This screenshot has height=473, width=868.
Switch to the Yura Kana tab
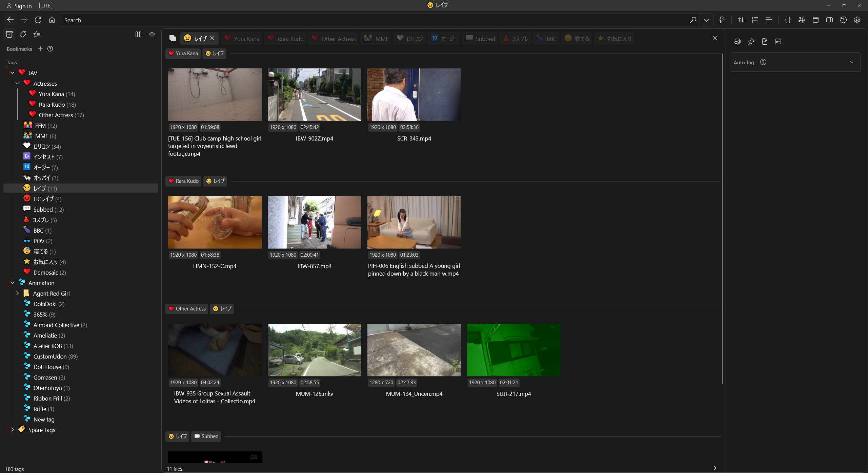[242, 39]
